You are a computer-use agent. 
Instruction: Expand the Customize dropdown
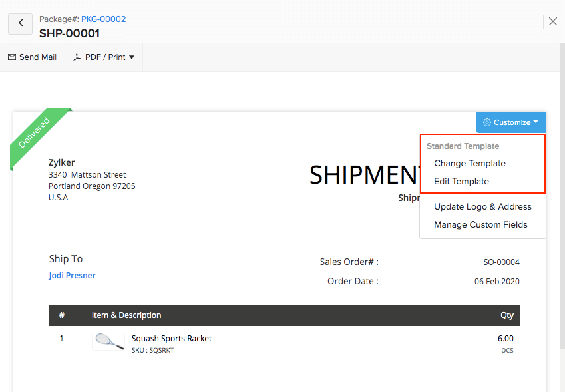tap(511, 122)
